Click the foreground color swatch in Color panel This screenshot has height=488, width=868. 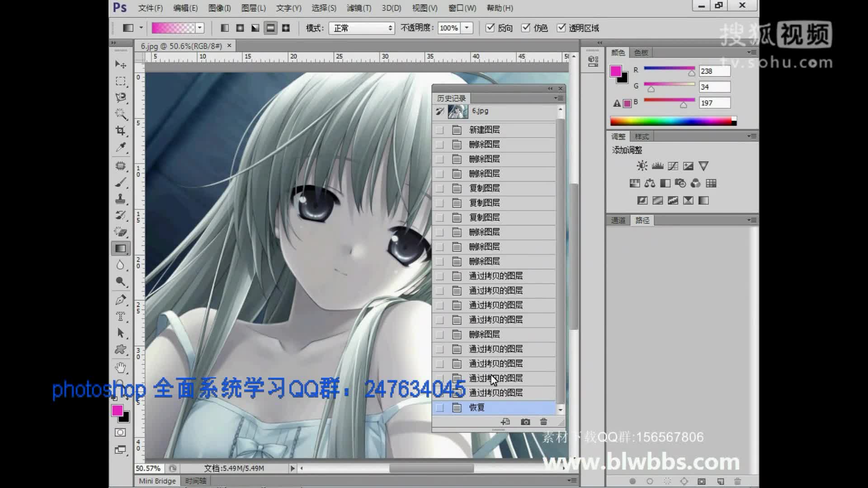click(x=615, y=71)
